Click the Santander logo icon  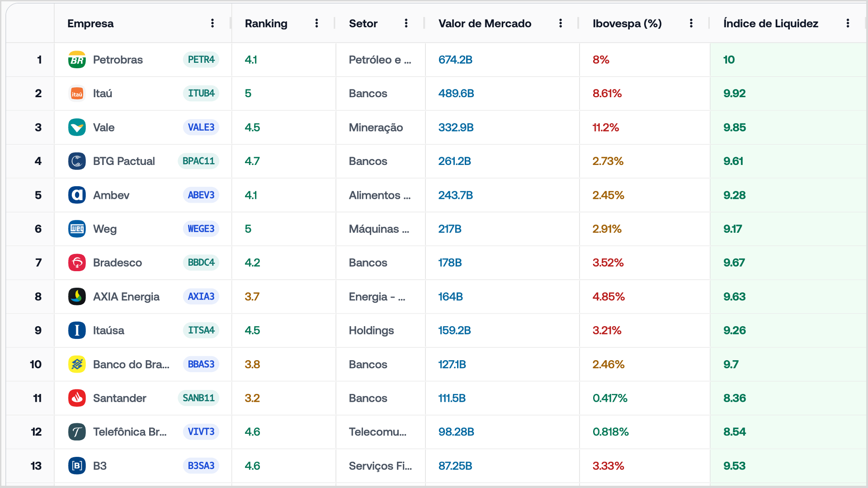(77, 398)
